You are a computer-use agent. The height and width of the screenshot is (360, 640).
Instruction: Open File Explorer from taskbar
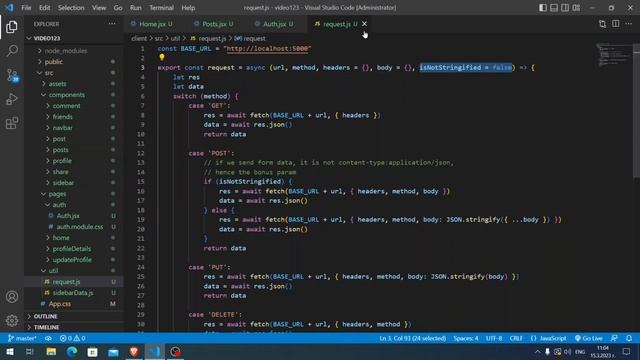51,351
